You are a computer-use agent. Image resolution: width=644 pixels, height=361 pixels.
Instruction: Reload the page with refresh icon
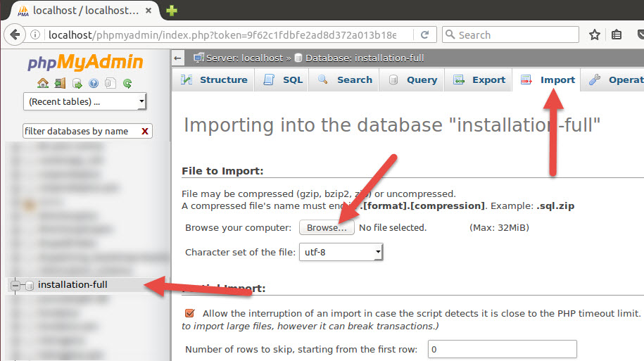(424, 35)
